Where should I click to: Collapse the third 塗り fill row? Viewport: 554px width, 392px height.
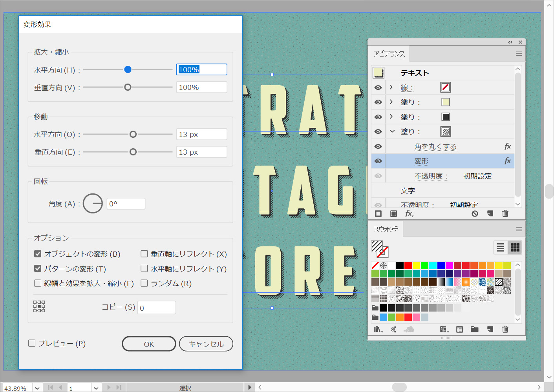pyautogui.click(x=392, y=131)
